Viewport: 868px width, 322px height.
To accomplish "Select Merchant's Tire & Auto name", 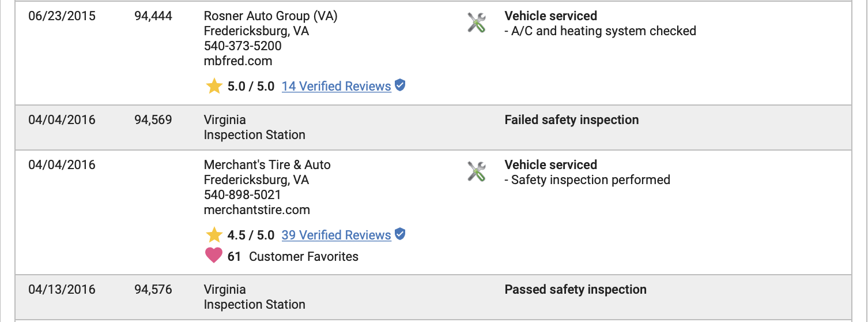I will 267,165.
